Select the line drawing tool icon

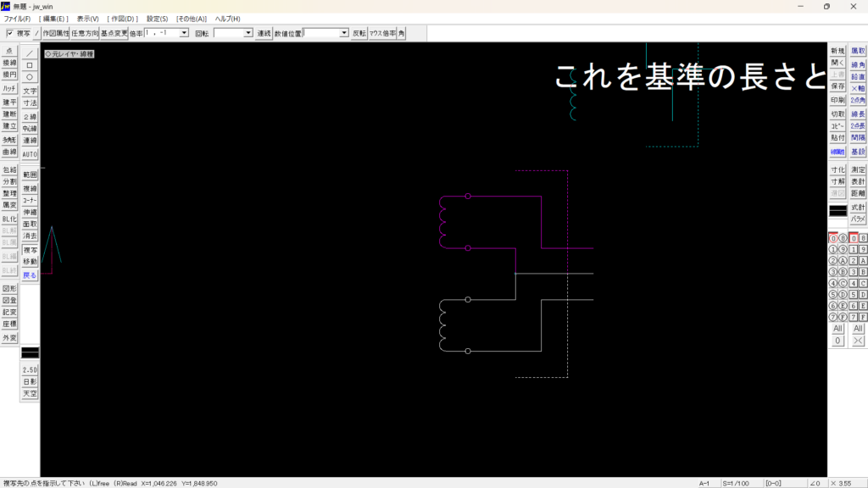pyautogui.click(x=30, y=53)
